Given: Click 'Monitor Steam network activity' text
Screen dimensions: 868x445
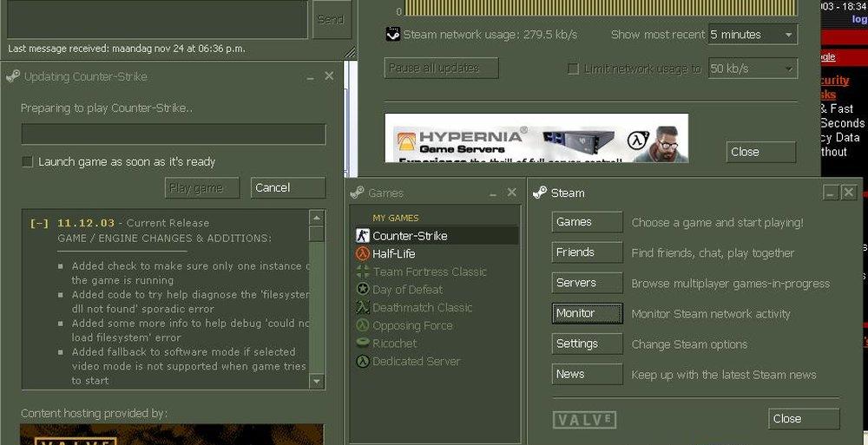Looking at the screenshot, I should coord(711,314).
